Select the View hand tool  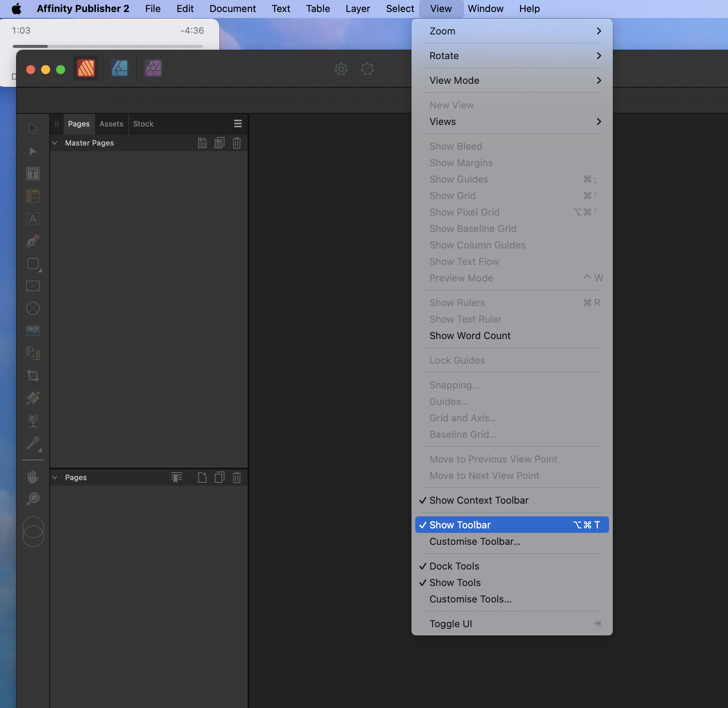tap(33, 477)
